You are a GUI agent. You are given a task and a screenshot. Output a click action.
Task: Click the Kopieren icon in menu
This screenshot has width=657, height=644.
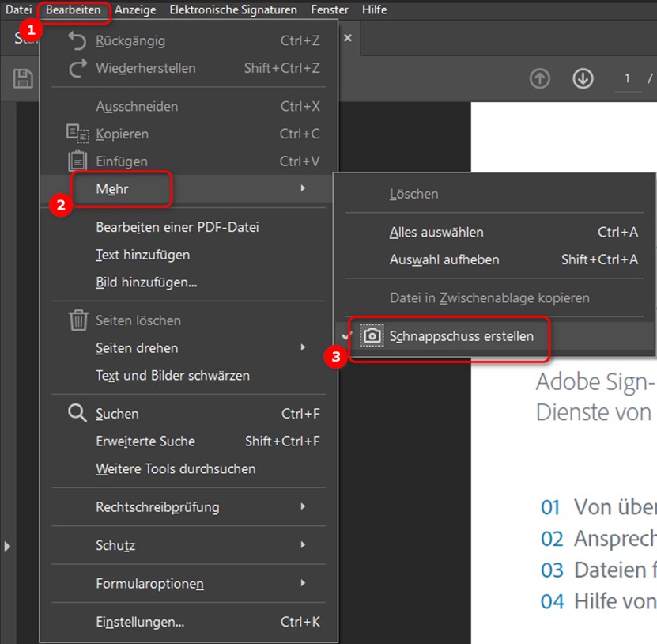(x=77, y=134)
